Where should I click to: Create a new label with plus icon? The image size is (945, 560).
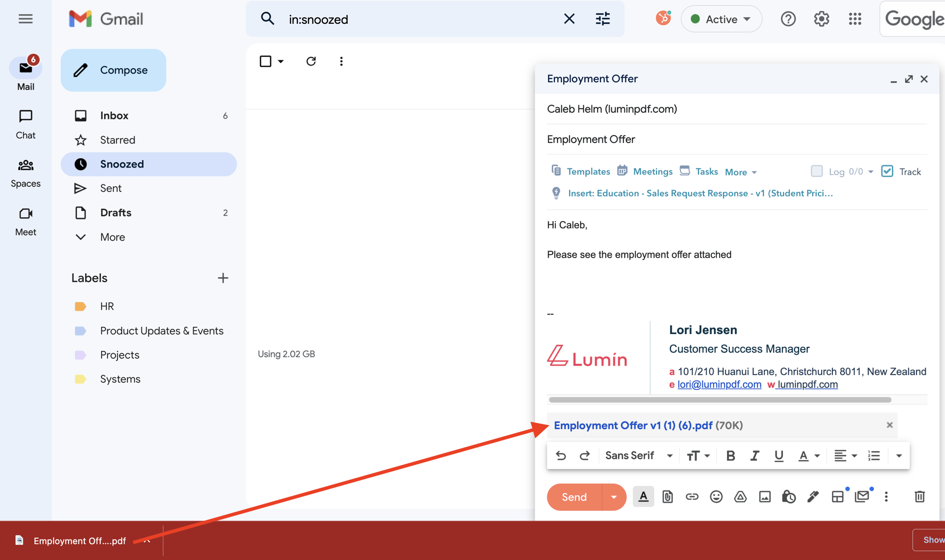(223, 278)
